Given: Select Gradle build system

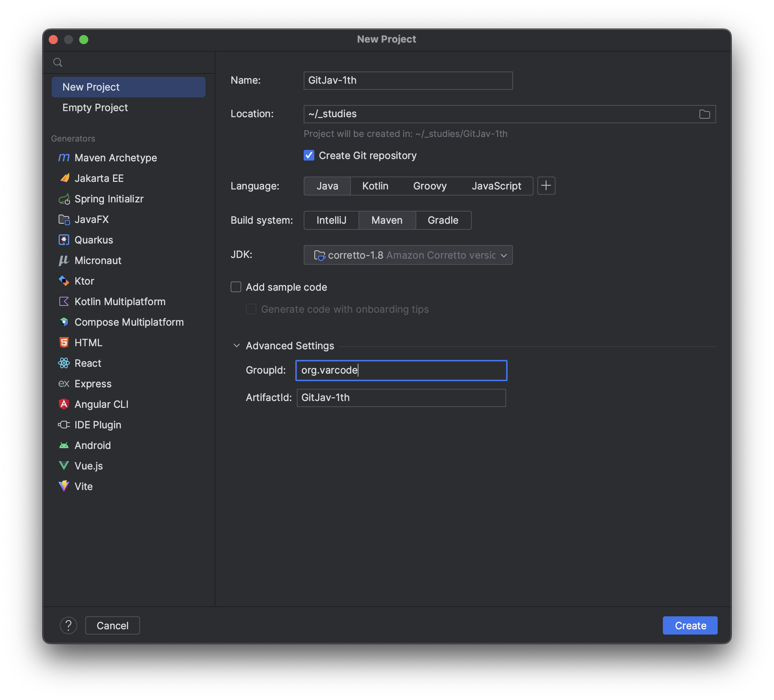Looking at the screenshot, I should point(443,220).
